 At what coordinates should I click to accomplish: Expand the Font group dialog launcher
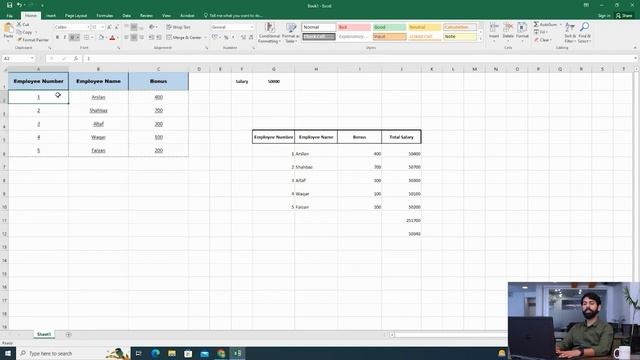[x=119, y=48]
